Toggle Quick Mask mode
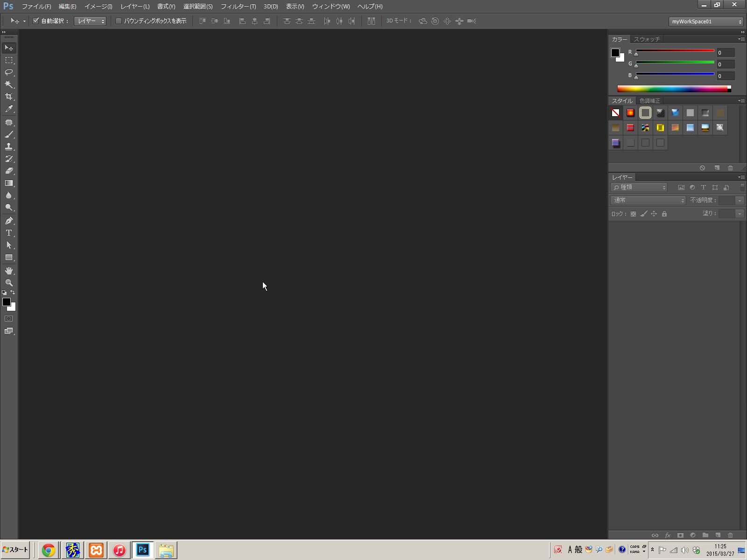This screenshot has height=560, width=747. pyautogui.click(x=9, y=319)
